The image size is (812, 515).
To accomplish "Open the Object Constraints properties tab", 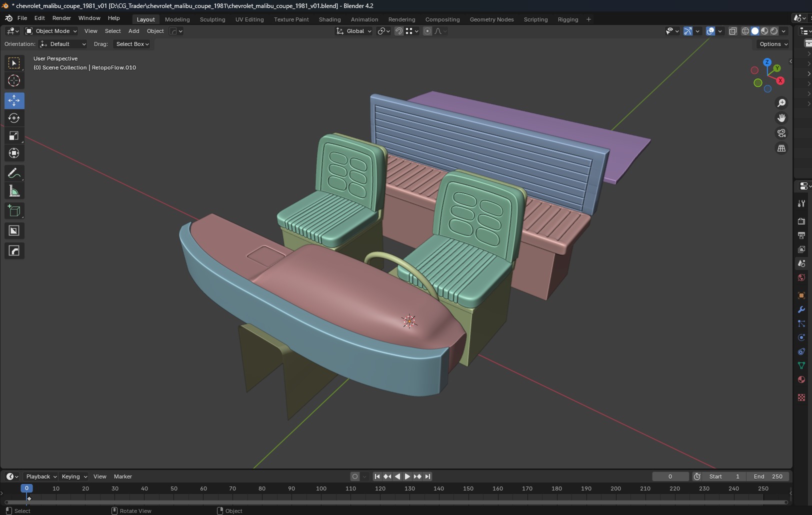I will coord(801,351).
